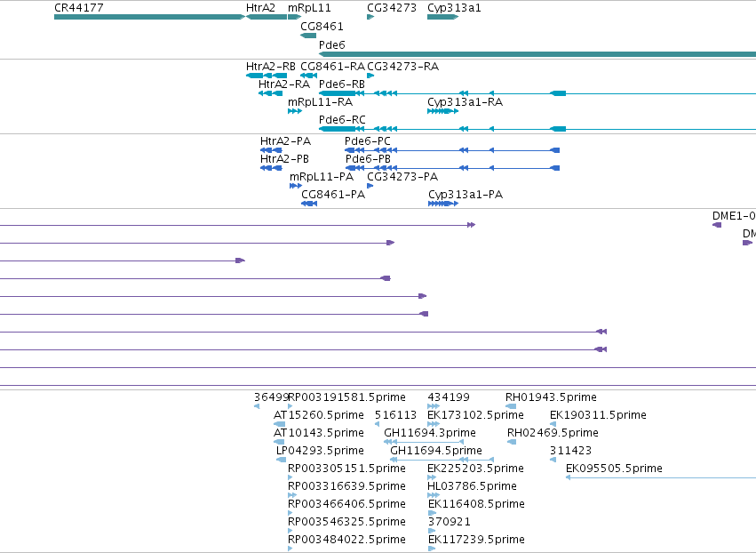Image resolution: width=756 pixels, height=553 pixels.
Task: Select the HtrA2-RA transcript
Action: (270, 93)
